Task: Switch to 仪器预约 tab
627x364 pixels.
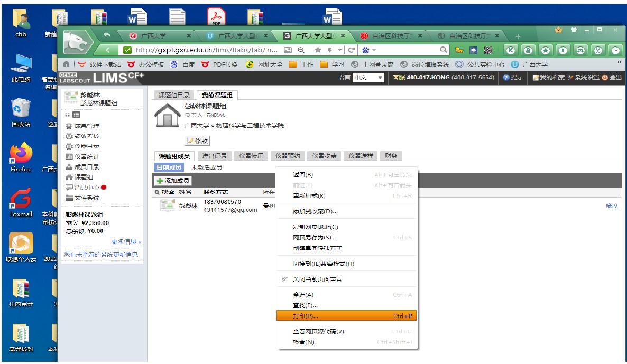Action: click(288, 156)
